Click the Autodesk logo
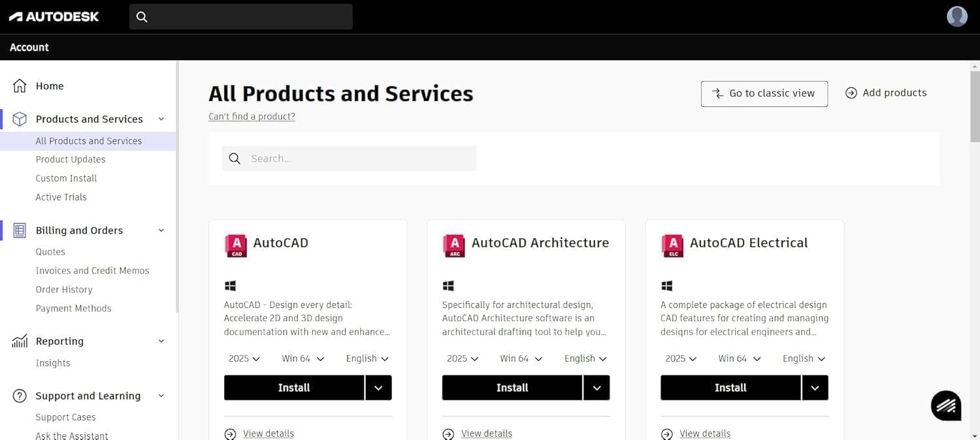 (x=54, y=16)
